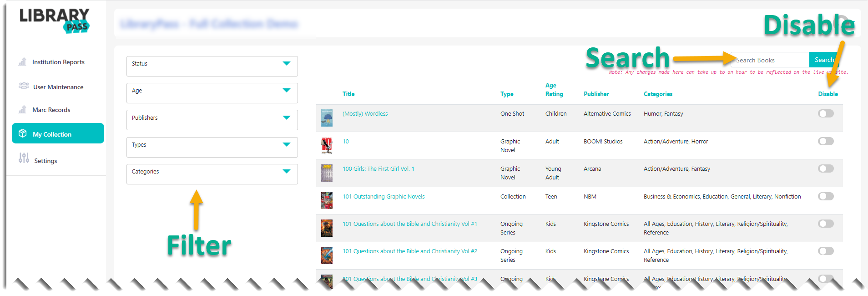Viewport: 868px width, 296px height.
Task: Open Settings from sidebar
Action: (45, 161)
